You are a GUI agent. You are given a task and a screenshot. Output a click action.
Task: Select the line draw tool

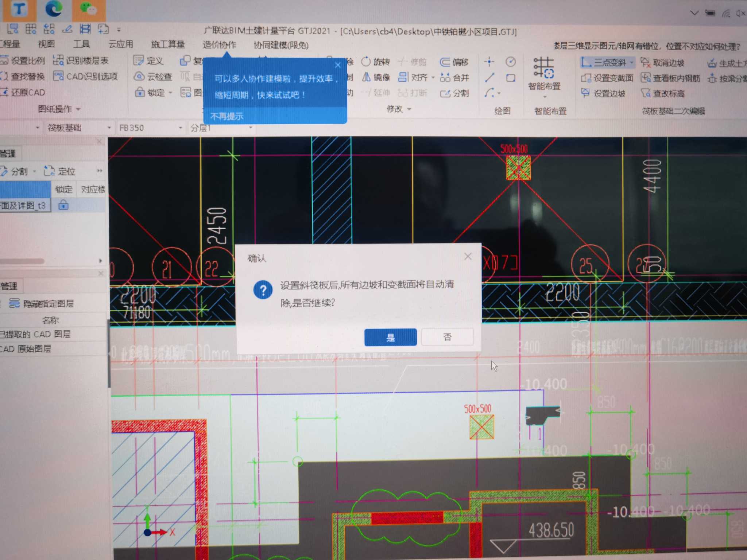(489, 77)
